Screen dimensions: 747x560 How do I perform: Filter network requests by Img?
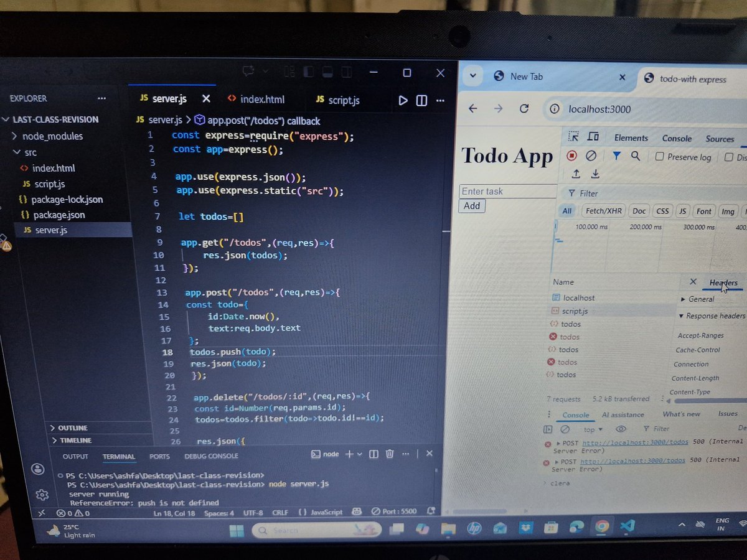point(728,212)
